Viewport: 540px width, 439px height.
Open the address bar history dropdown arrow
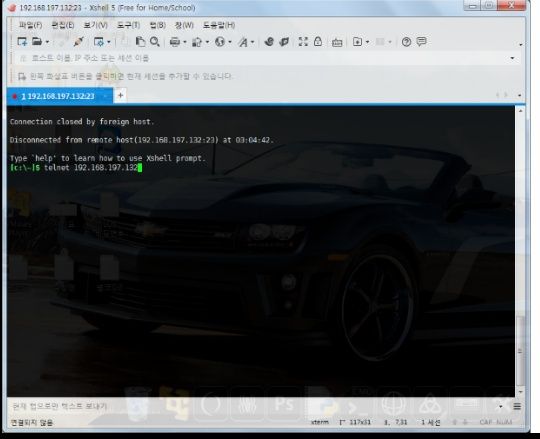[512, 58]
